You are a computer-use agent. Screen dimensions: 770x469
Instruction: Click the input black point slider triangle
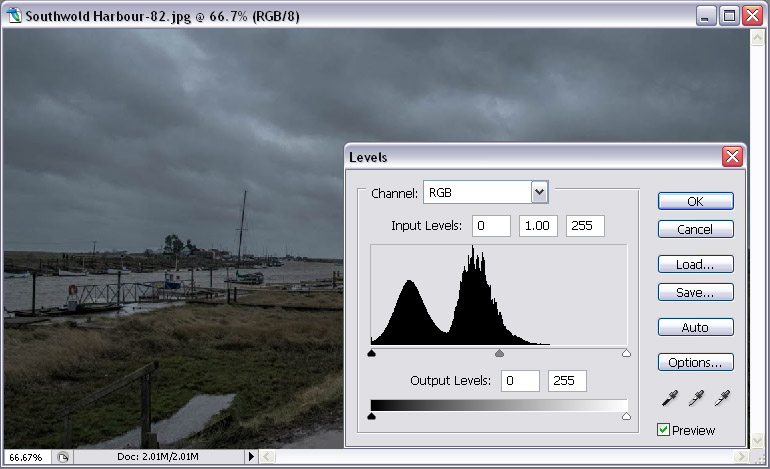(372, 353)
